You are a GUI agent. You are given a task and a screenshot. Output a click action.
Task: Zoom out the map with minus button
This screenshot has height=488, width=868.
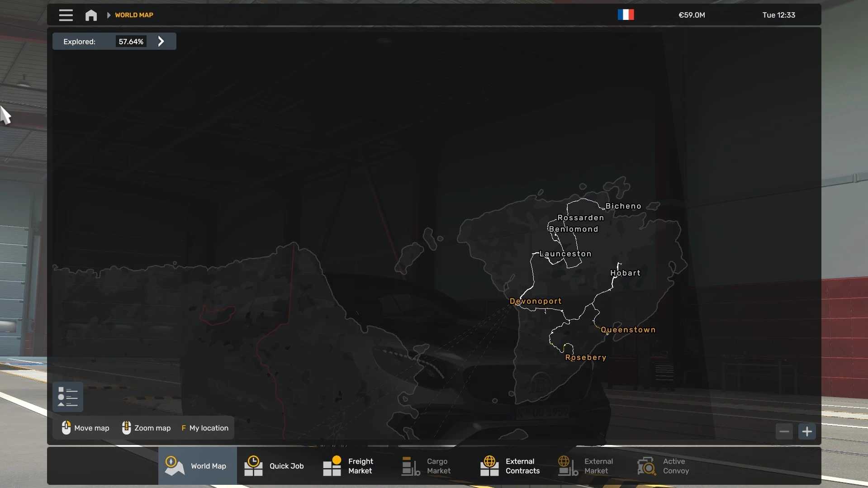[784, 431]
